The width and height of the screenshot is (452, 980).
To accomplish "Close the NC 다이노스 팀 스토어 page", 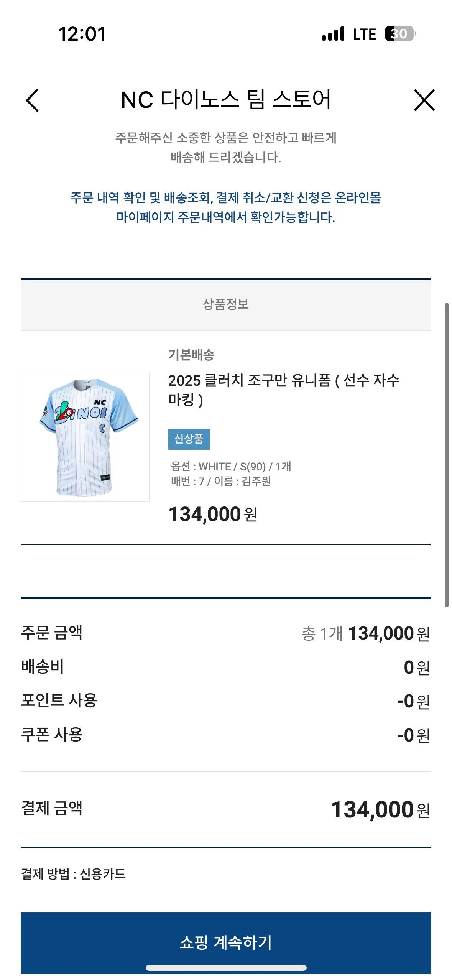I will coord(424,100).
